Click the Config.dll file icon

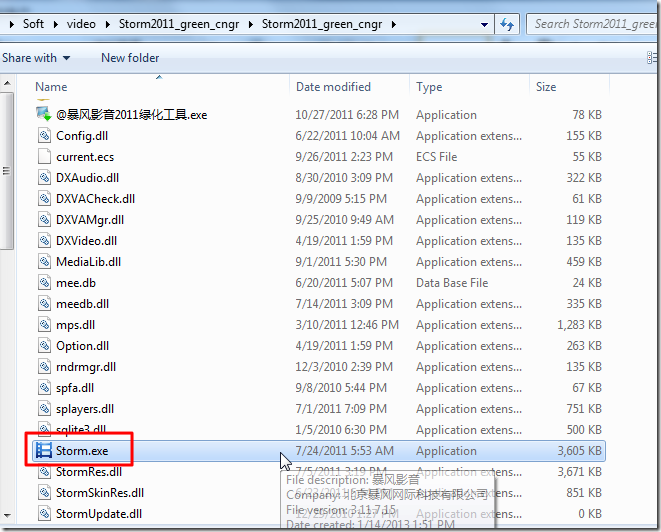(x=44, y=136)
